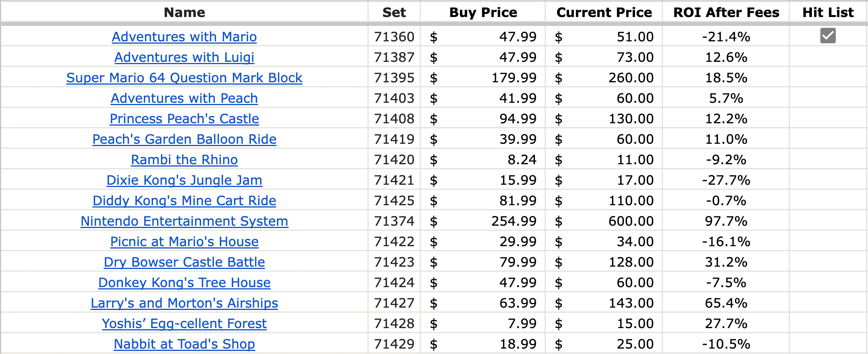868x354 pixels.
Task: Open Nabbit at Toad's Shop link
Action: coord(184,344)
